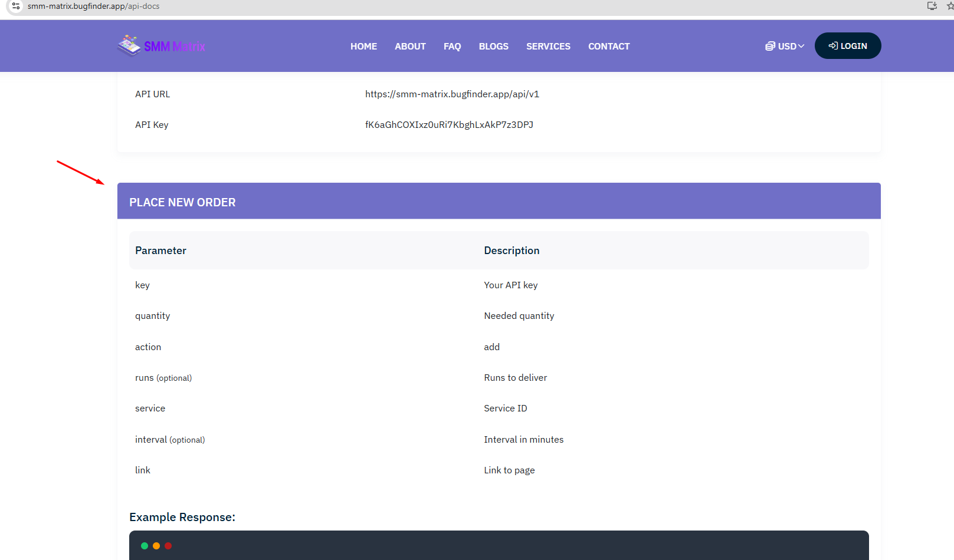Click the Parameter column header

pos(160,251)
